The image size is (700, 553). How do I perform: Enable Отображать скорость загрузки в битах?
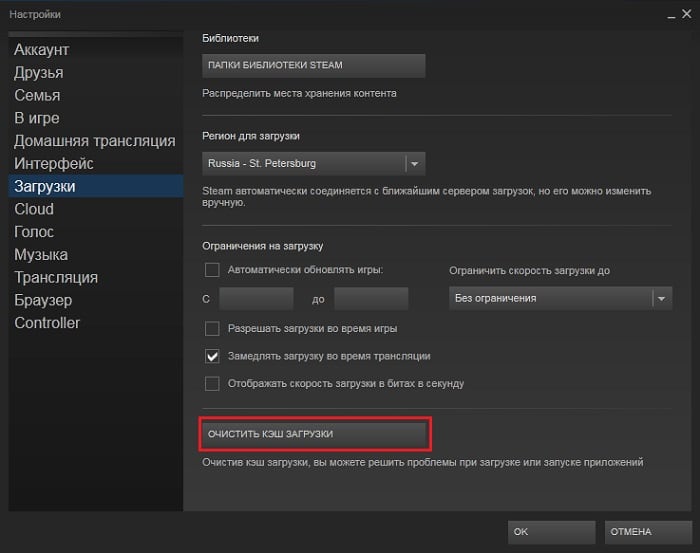(212, 383)
